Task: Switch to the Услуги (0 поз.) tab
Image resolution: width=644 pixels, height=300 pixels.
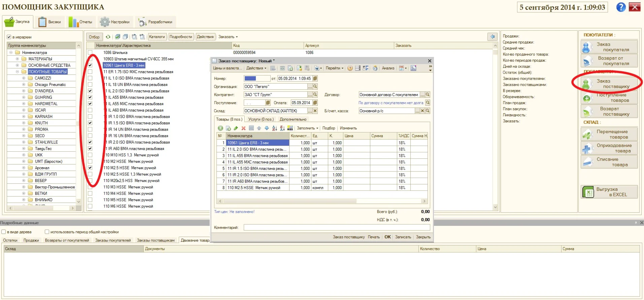Action: [x=261, y=119]
